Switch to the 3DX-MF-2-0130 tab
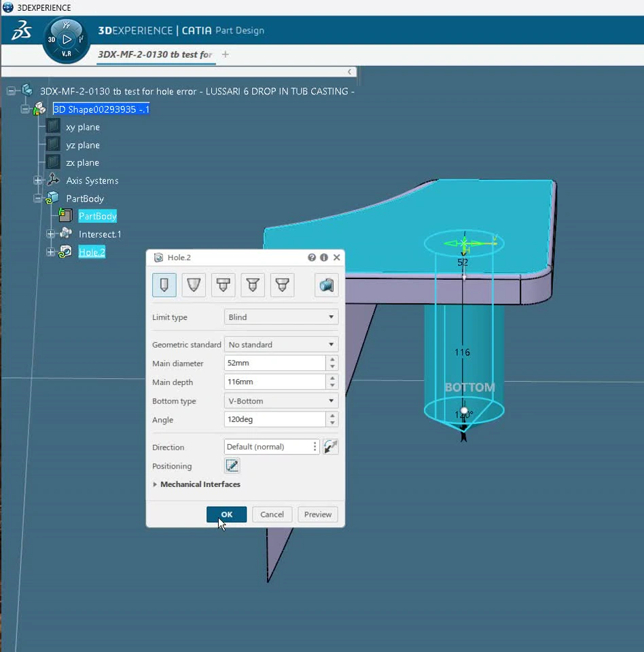Image resolution: width=644 pixels, height=652 pixels. [x=155, y=54]
